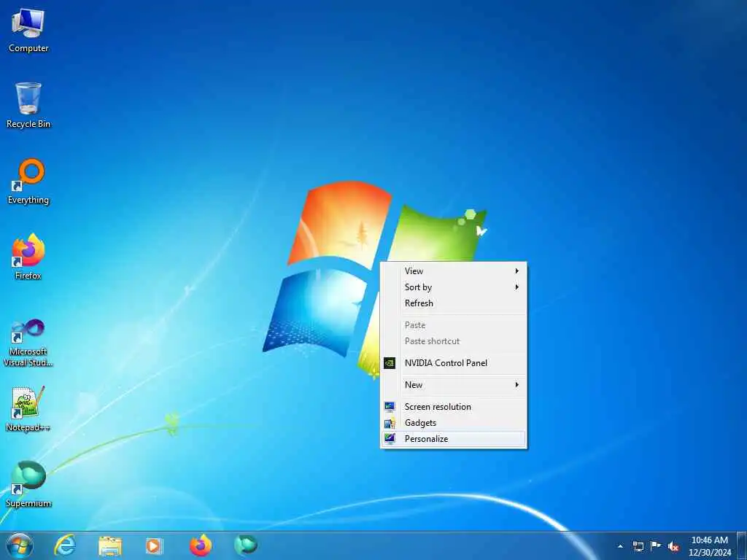Open Windows Explorer folder in taskbar
This screenshot has width=747, height=560.
[110, 545]
